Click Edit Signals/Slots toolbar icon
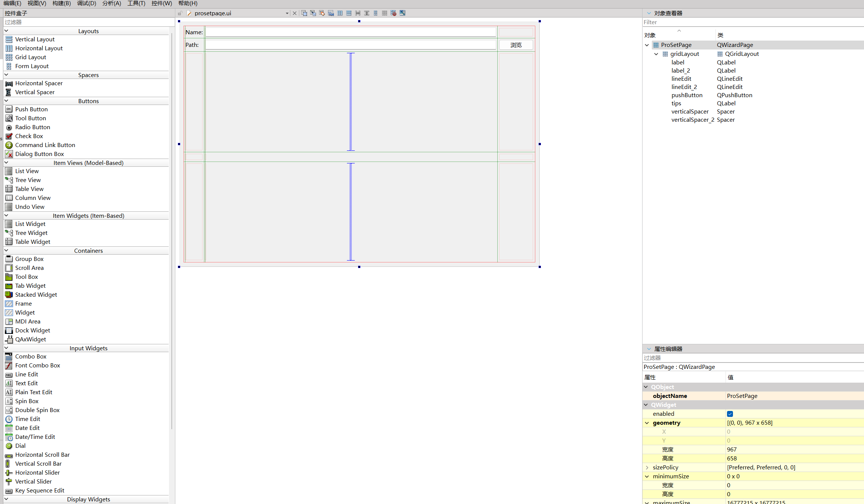Screen dimensions: 864x504 (x=313, y=13)
